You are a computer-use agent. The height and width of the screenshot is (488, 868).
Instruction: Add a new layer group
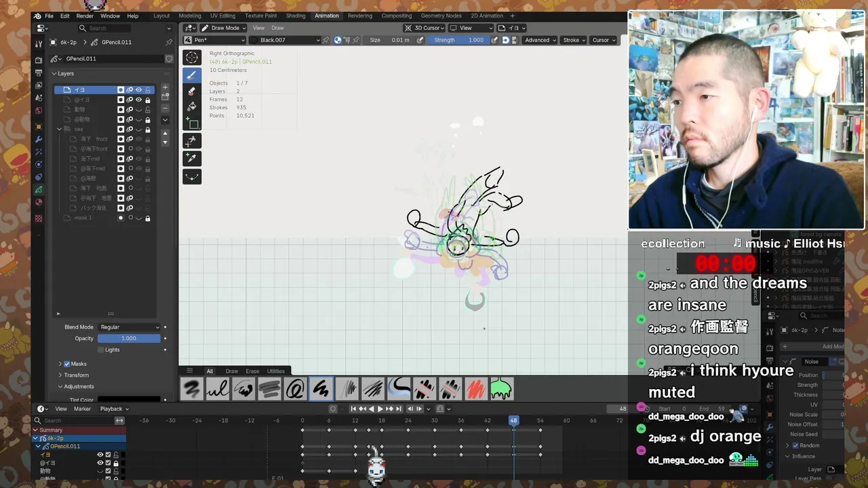pyautogui.click(x=165, y=96)
